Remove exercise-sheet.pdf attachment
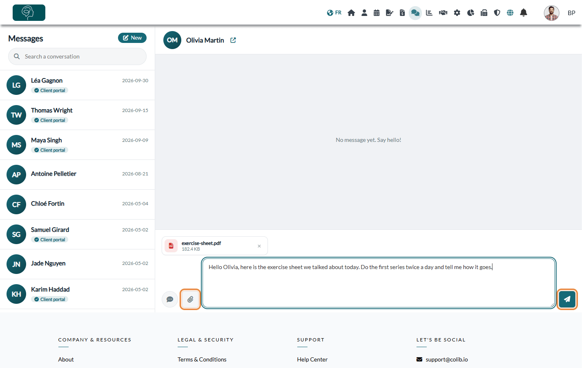This screenshot has width=588, height=368. (x=259, y=246)
